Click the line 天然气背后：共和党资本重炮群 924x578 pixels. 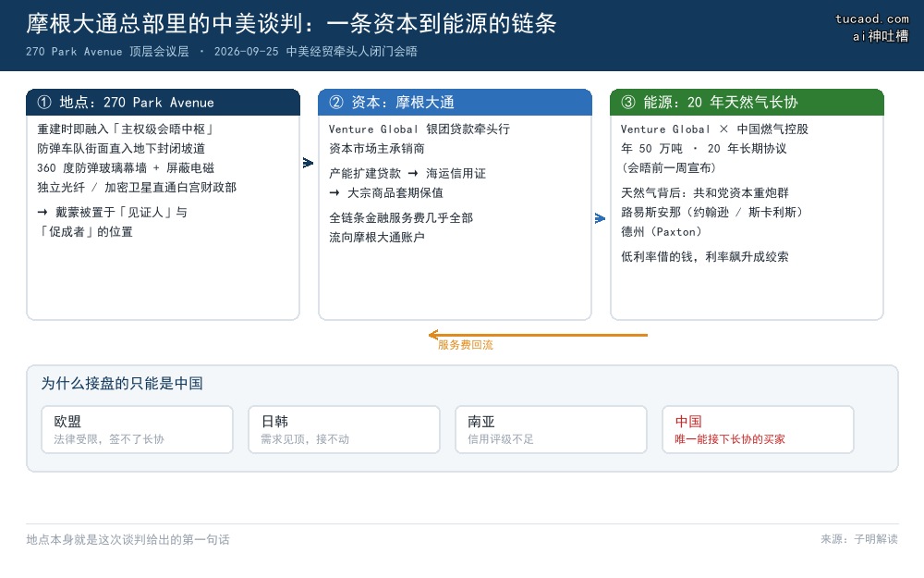point(705,193)
